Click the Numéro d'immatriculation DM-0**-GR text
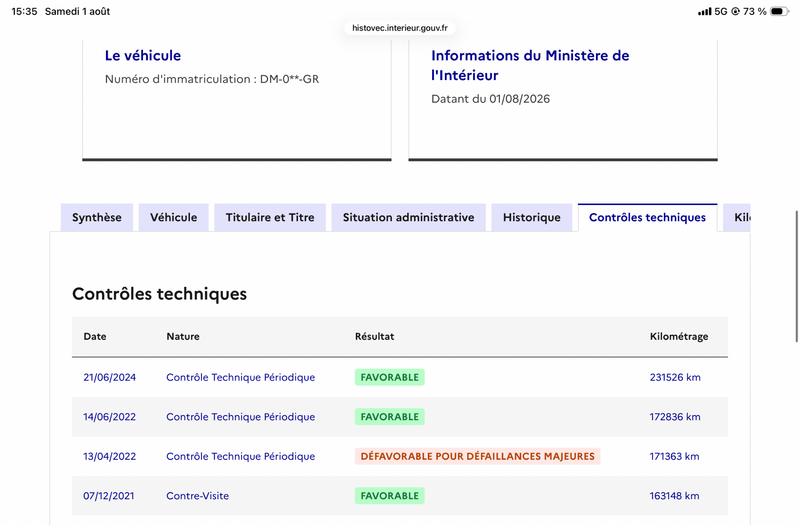This screenshot has height=525, width=800. tap(212, 79)
